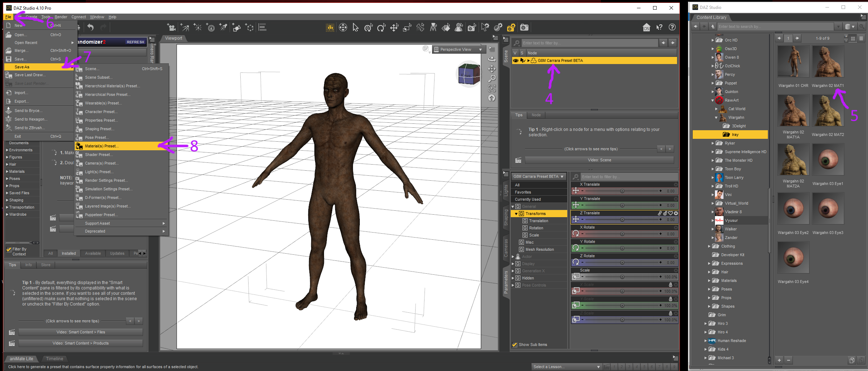This screenshot has height=371, width=868.
Task: Expand the Actor parameter group
Action: pos(513,257)
